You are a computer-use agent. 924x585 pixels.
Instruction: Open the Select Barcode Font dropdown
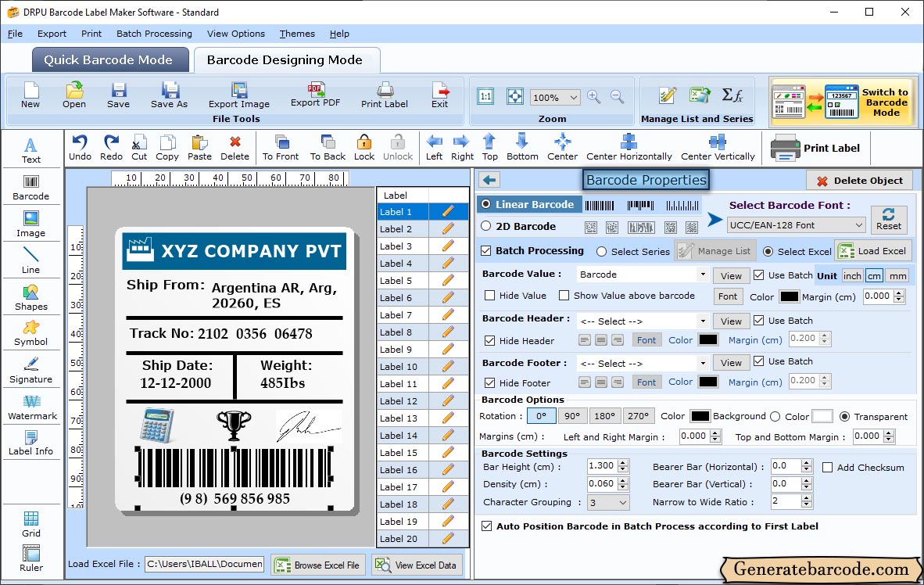pyautogui.click(x=796, y=225)
